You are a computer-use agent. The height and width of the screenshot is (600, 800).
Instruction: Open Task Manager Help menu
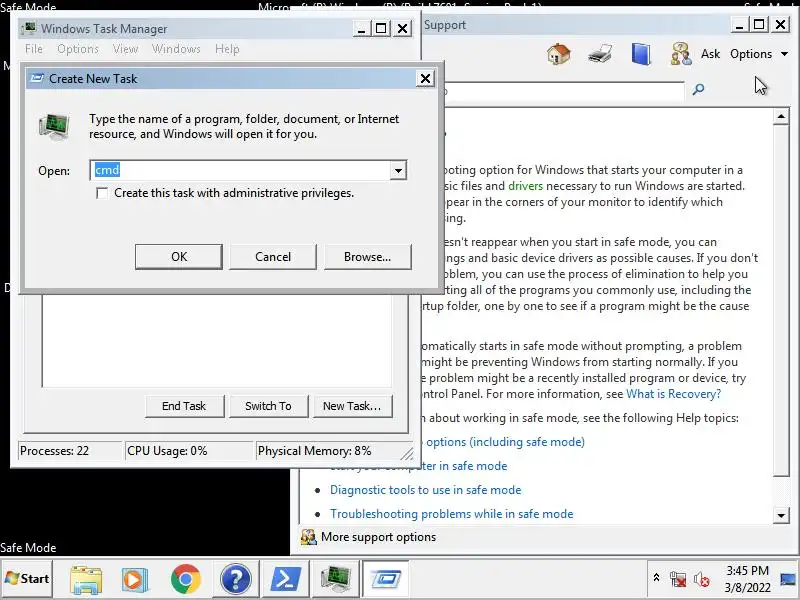point(227,49)
